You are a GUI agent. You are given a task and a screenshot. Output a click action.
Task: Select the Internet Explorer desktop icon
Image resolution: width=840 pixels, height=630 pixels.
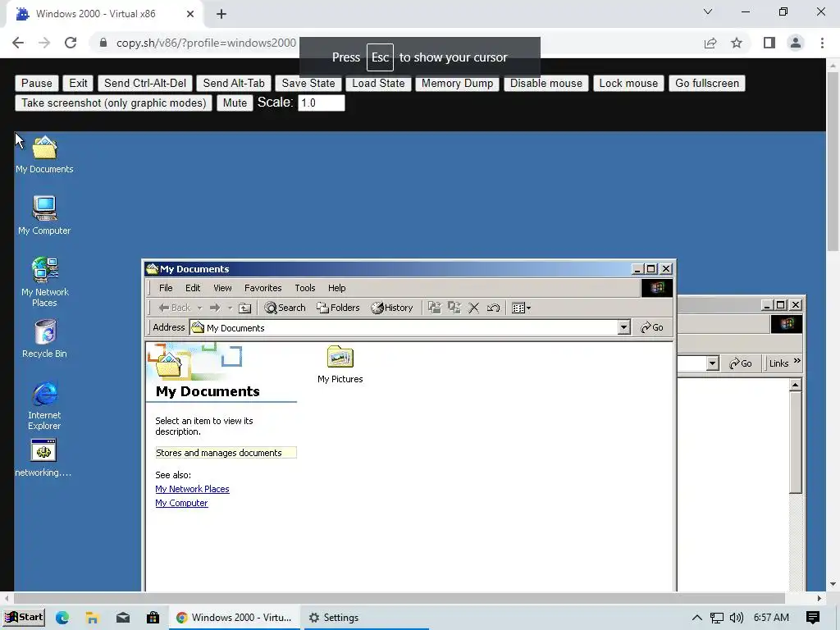coord(44,405)
